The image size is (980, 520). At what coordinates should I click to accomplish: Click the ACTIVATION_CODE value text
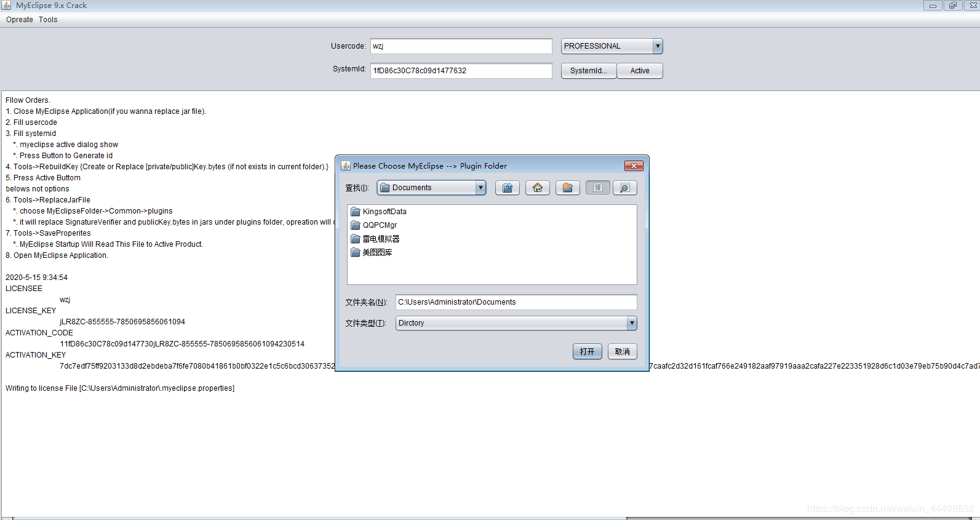click(182, 344)
